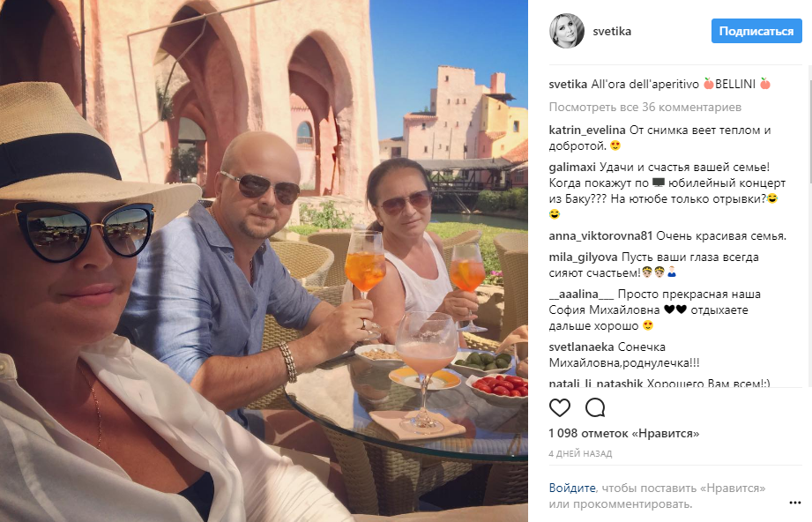Click the comment speech bubble icon
The width and height of the screenshot is (812, 522).
point(595,407)
